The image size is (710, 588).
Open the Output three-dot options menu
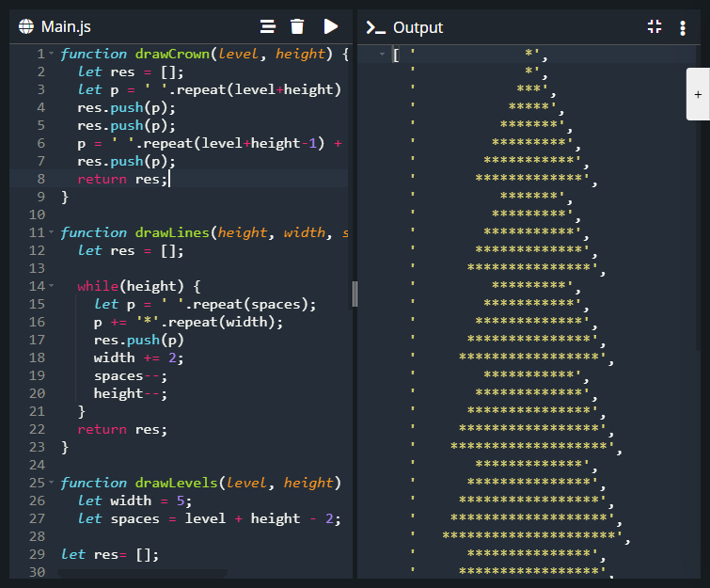[x=683, y=28]
